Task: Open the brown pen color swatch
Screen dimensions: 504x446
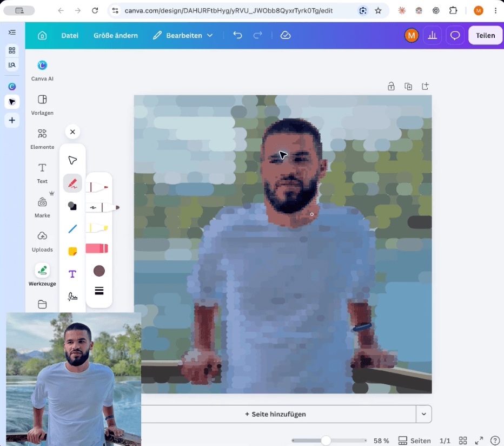Action: [99, 271]
